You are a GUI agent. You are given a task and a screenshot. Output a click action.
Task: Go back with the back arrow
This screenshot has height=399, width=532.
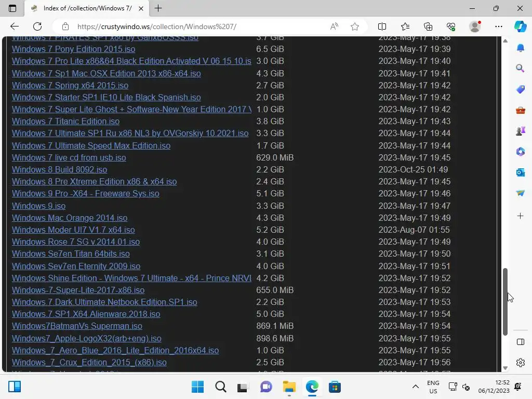click(x=15, y=26)
